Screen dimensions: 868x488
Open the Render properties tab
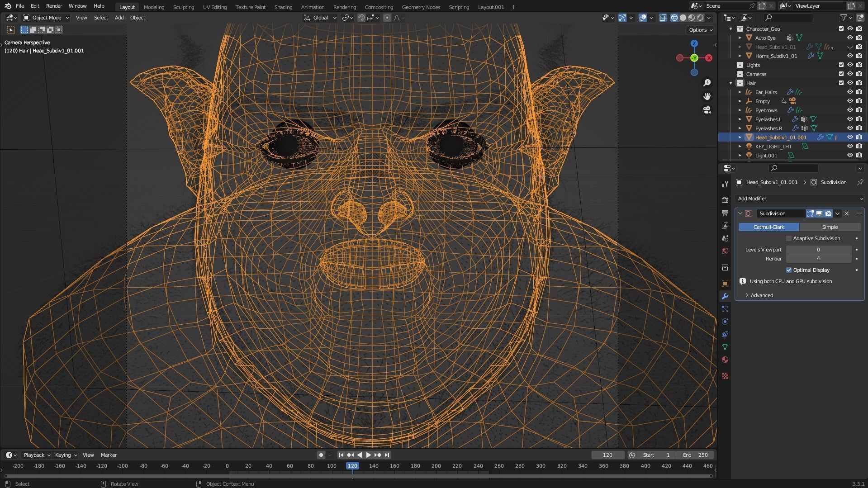coord(725,200)
